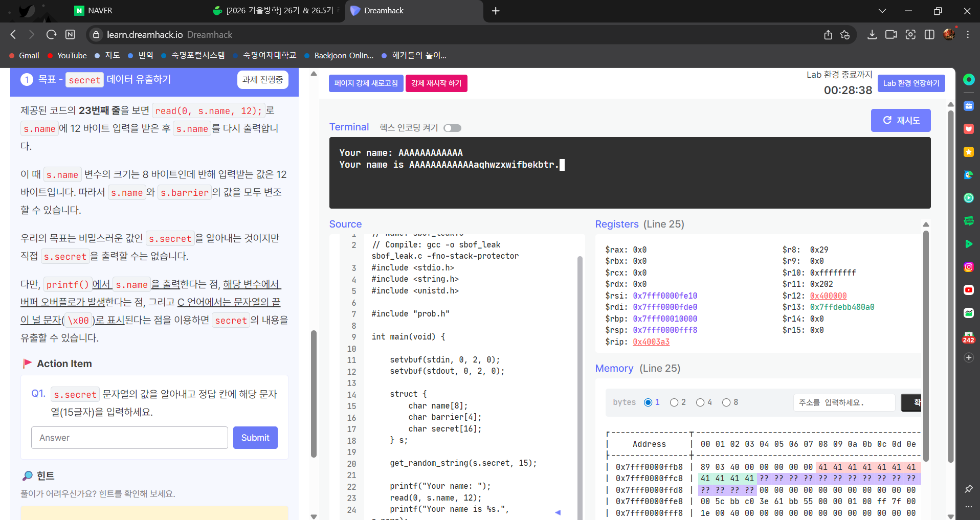Open the browser three-dot menu
Image resolution: width=980 pixels, height=520 pixels.
(x=968, y=34)
